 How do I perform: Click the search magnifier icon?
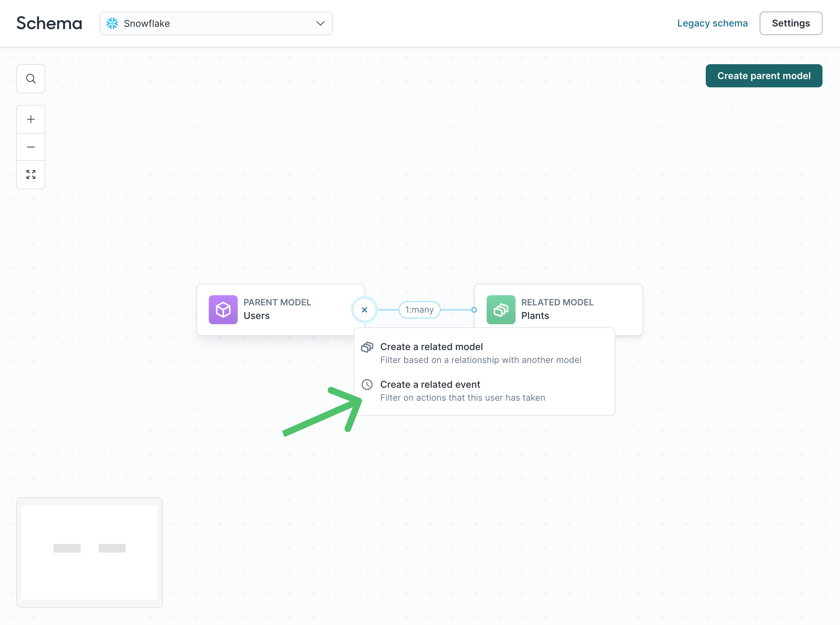click(31, 79)
